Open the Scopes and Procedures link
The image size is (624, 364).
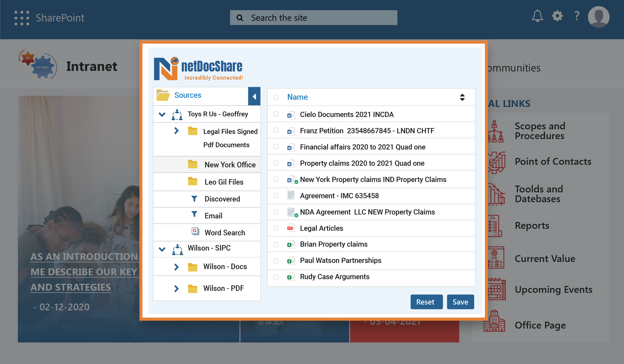540,131
